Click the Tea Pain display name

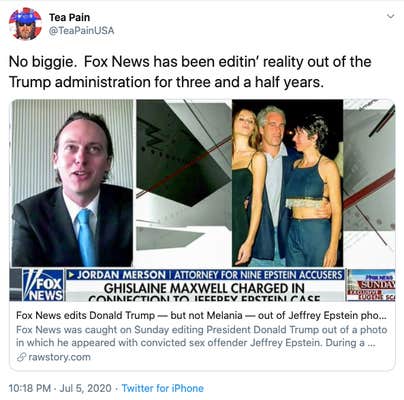click(x=69, y=17)
